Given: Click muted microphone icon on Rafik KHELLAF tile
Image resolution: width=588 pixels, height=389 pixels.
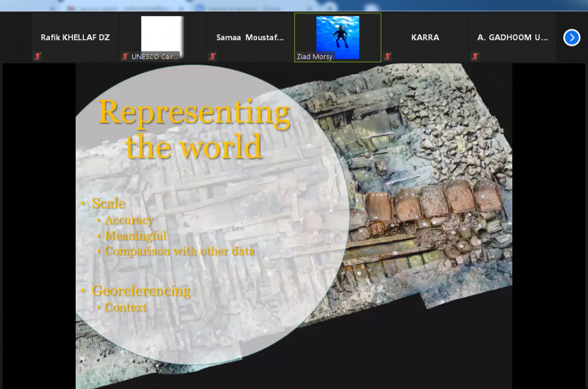Looking at the screenshot, I should [37, 56].
